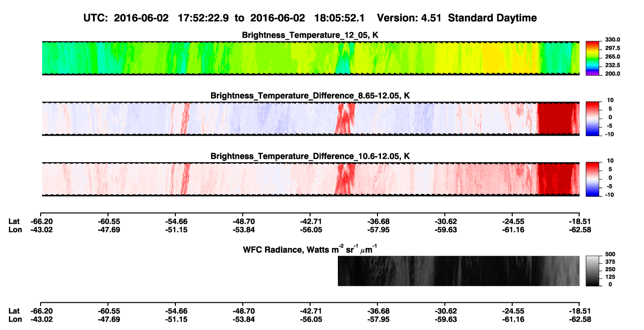Click the 200.0 colorbar tick label
644x330 pixels.
pos(613,73)
